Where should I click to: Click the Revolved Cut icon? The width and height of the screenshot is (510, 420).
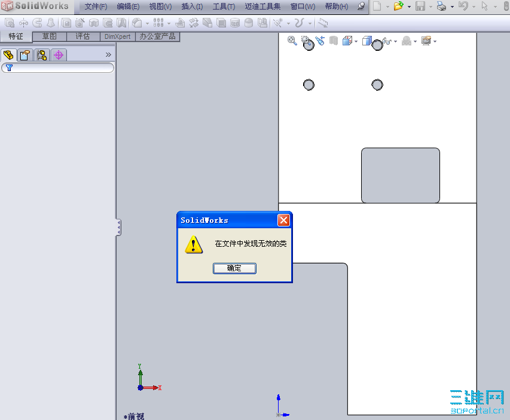pyautogui.click(x=94, y=23)
